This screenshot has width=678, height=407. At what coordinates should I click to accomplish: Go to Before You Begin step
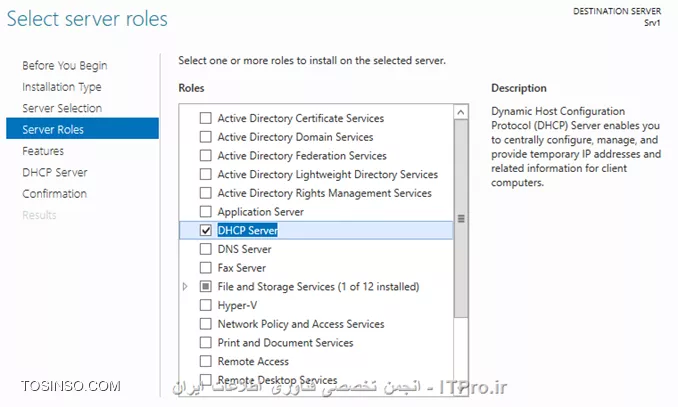point(65,65)
